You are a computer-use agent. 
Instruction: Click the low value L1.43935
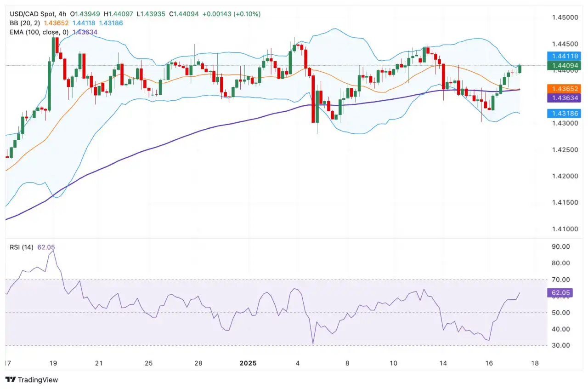[x=152, y=14]
